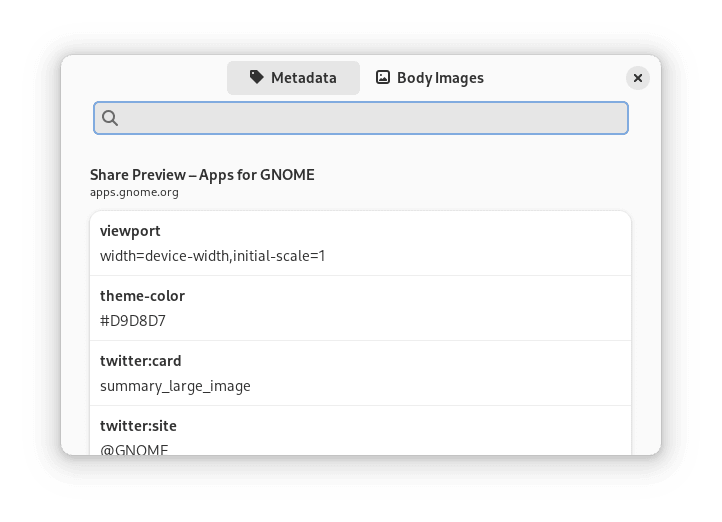
Task: Click the @GNOME twitter site value
Action: tap(134, 449)
